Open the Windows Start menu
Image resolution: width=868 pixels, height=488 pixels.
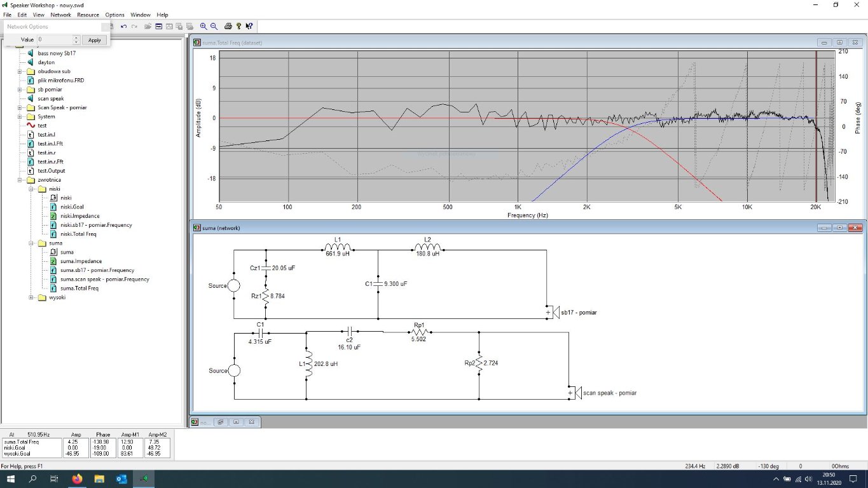(x=11, y=478)
